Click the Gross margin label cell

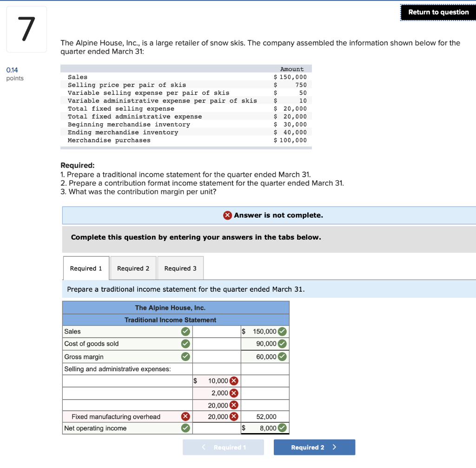(x=127, y=356)
